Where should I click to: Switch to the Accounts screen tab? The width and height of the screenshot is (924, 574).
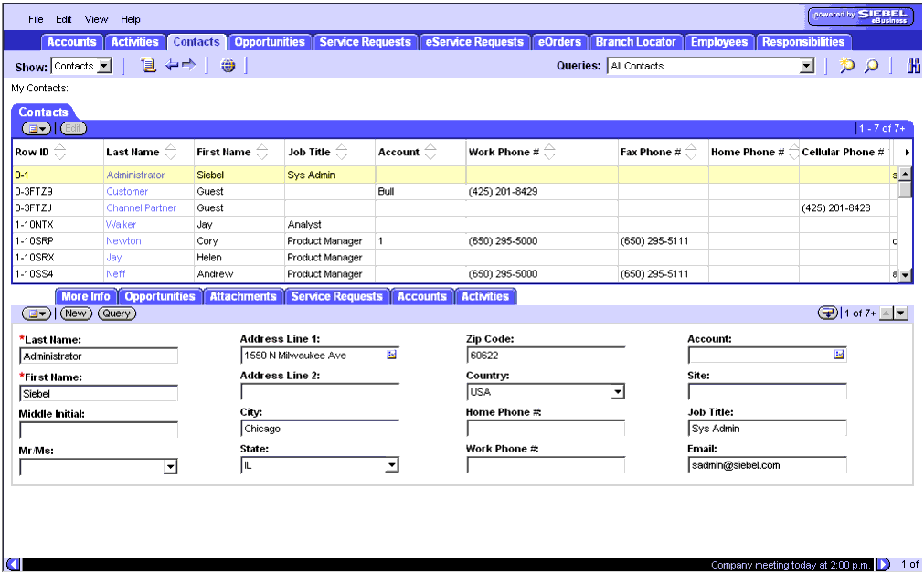[x=72, y=42]
